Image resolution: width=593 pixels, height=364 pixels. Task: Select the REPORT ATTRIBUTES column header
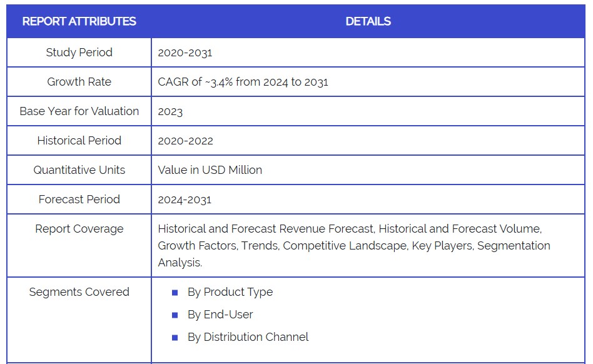tap(79, 21)
